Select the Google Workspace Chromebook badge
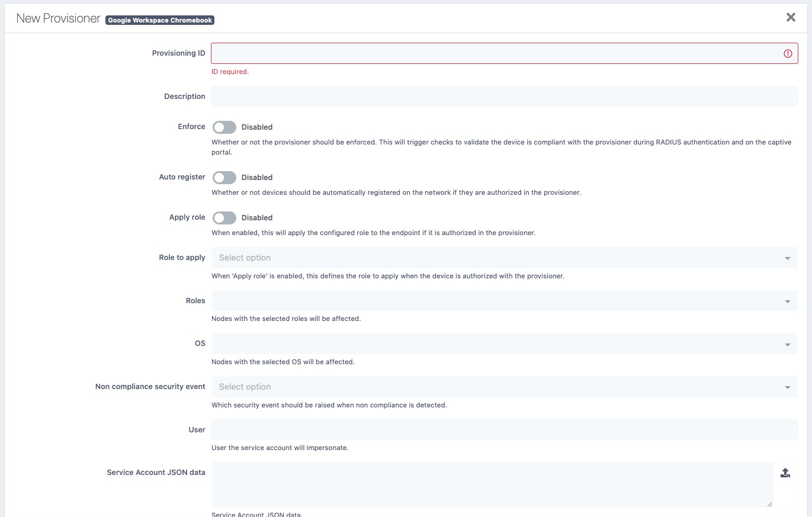This screenshot has width=812, height=517. point(160,20)
